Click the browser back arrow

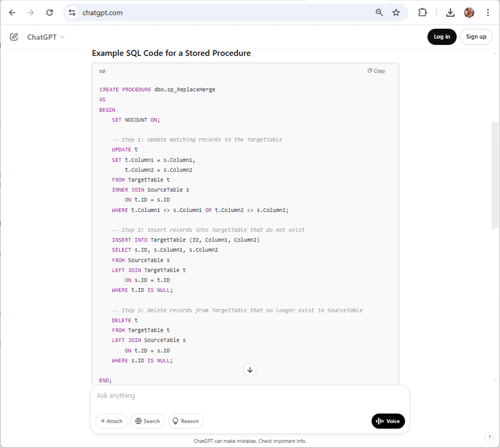click(12, 13)
